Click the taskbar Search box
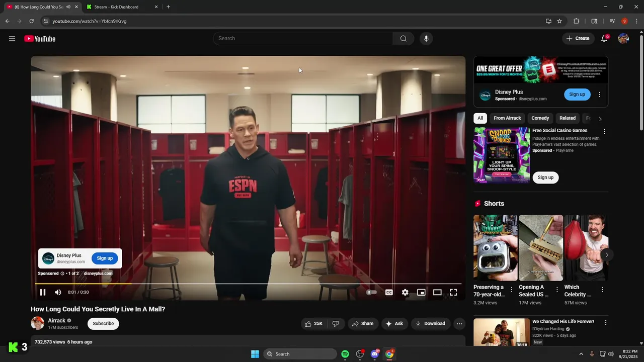Screen dimensions: 644x362 (300, 354)
